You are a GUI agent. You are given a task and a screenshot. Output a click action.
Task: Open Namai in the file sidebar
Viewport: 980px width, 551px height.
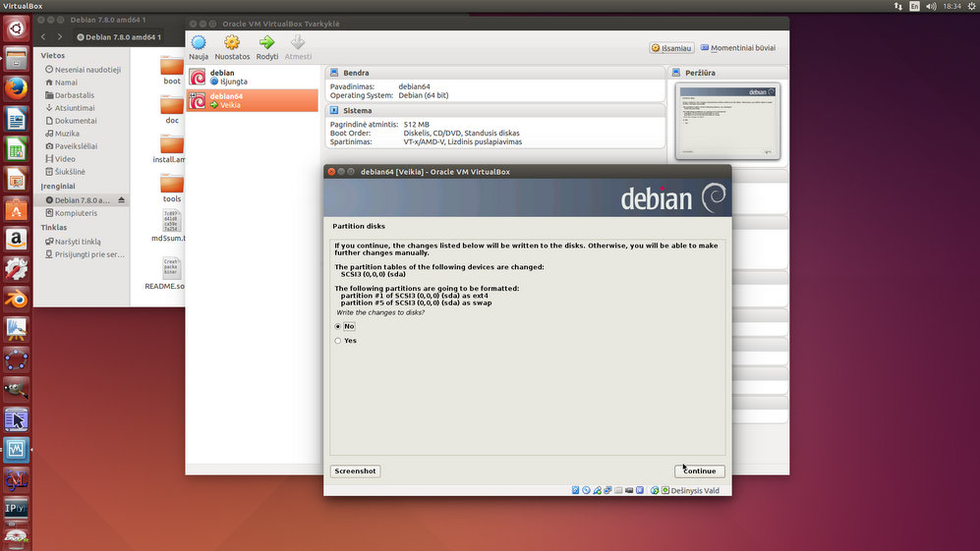tap(67, 83)
